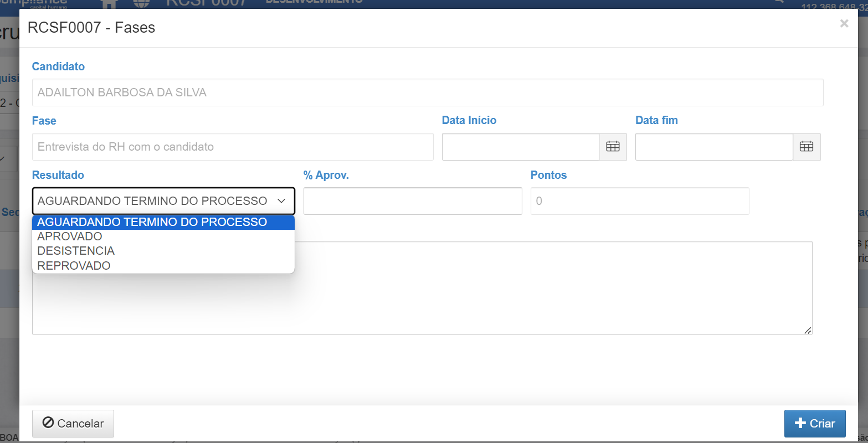The width and height of the screenshot is (868, 443).
Task: Click the dialog title RCSF0007 - Fases
Action: (x=91, y=28)
